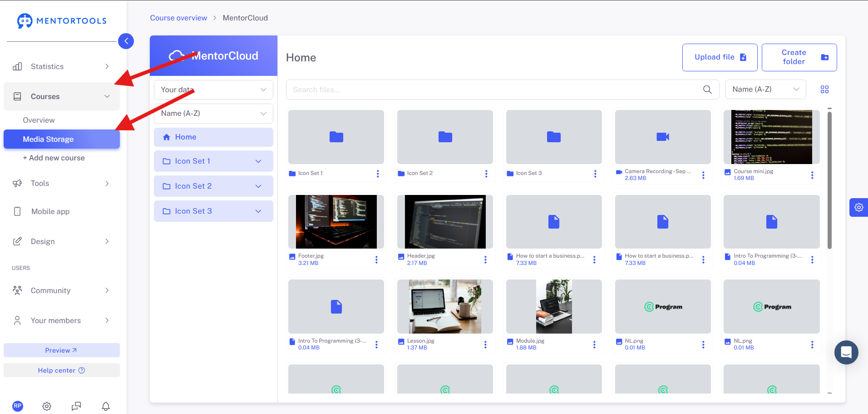Open three-dot menu for Module.jpg

[x=594, y=344]
